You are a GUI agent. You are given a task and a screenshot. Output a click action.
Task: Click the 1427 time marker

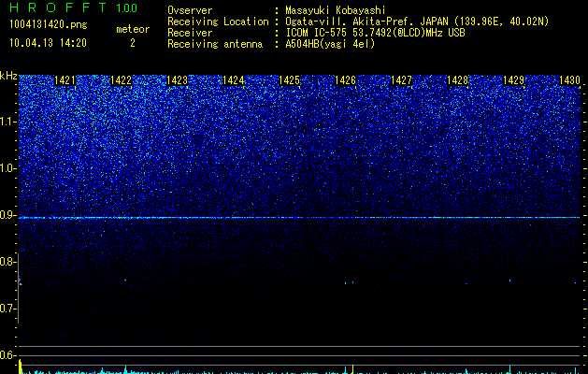(x=402, y=80)
